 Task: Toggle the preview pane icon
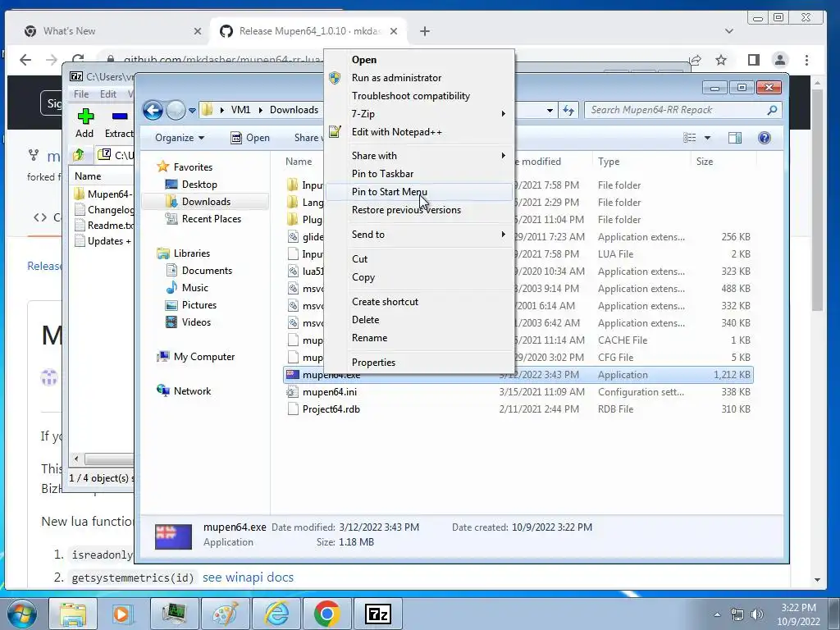click(x=735, y=138)
